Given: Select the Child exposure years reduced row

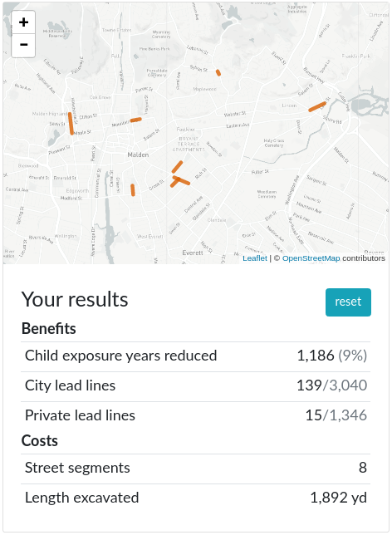Looking at the screenshot, I should pos(195,356).
